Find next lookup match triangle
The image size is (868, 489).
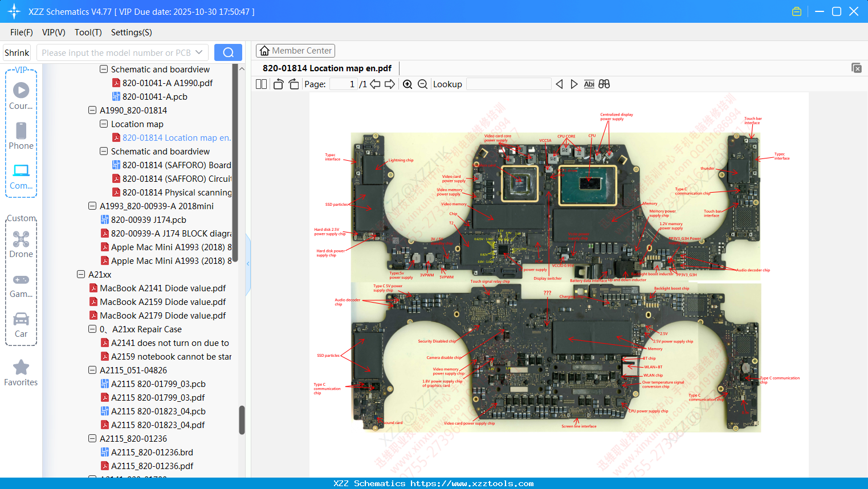574,84
